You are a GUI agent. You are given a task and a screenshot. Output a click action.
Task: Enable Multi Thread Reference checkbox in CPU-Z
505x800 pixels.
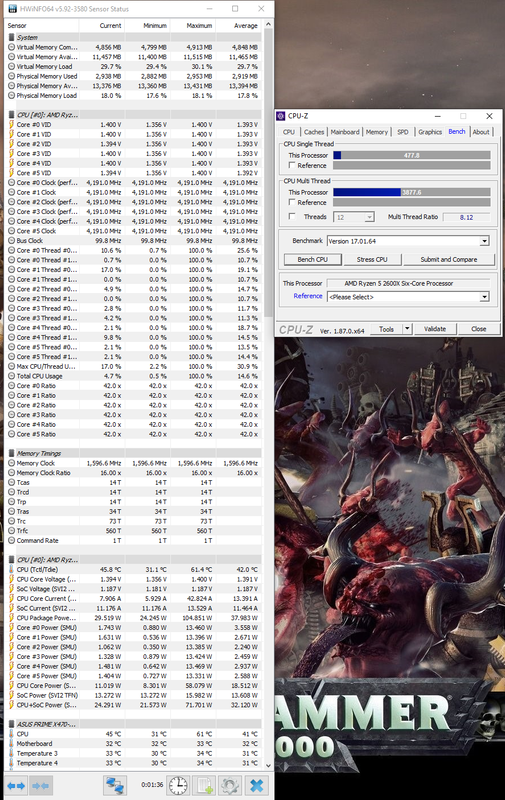(x=292, y=202)
